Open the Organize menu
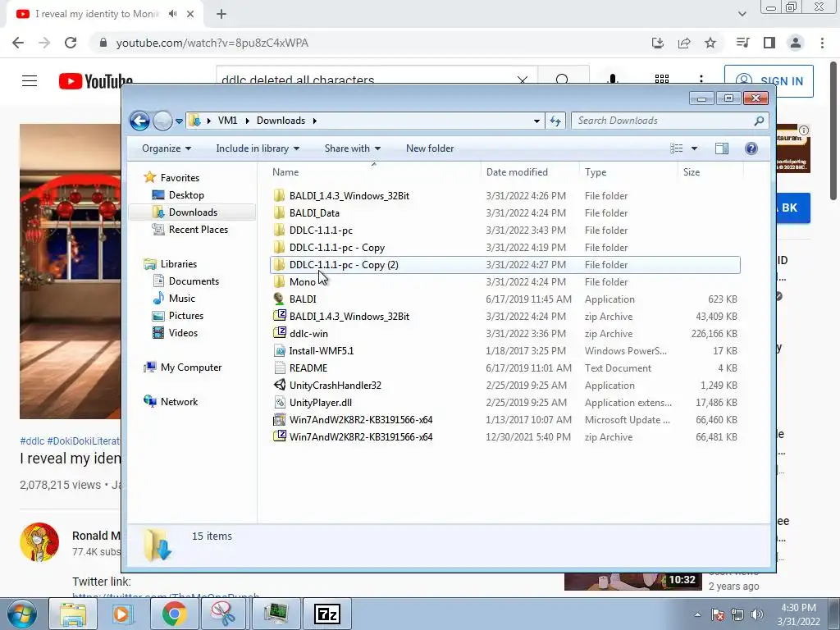 point(167,148)
